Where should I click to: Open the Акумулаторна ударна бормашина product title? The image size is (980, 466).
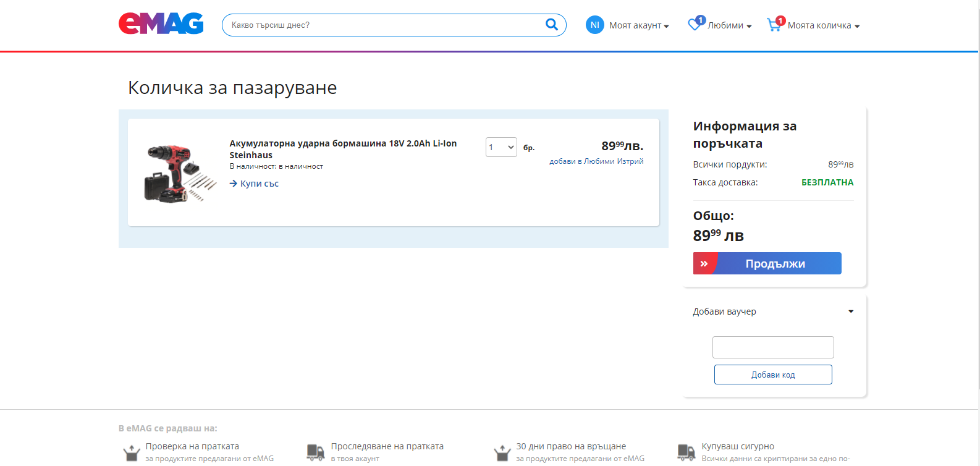click(x=343, y=149)
